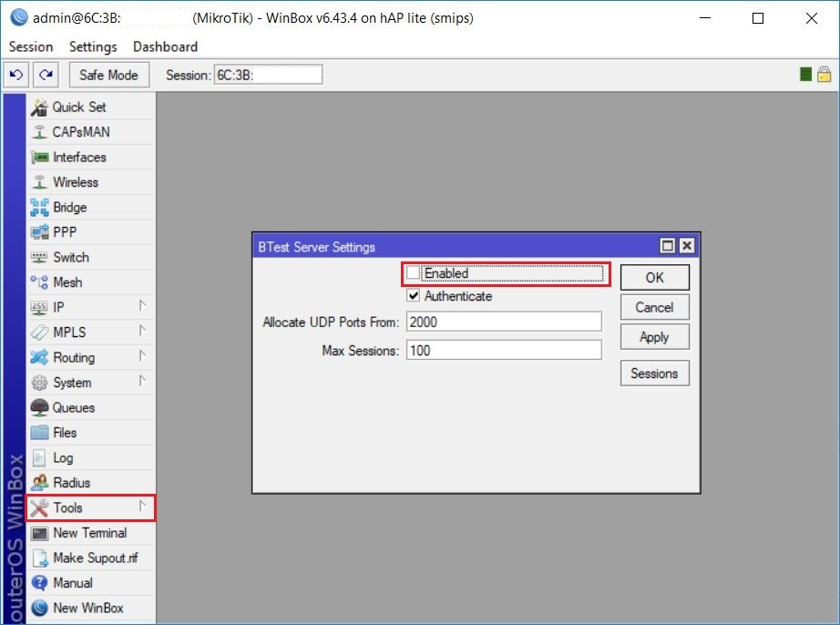Viewport: 840px width, 625px height.
Task: Click the Undo arrow icon in toolbar
Action: (16, 75)
